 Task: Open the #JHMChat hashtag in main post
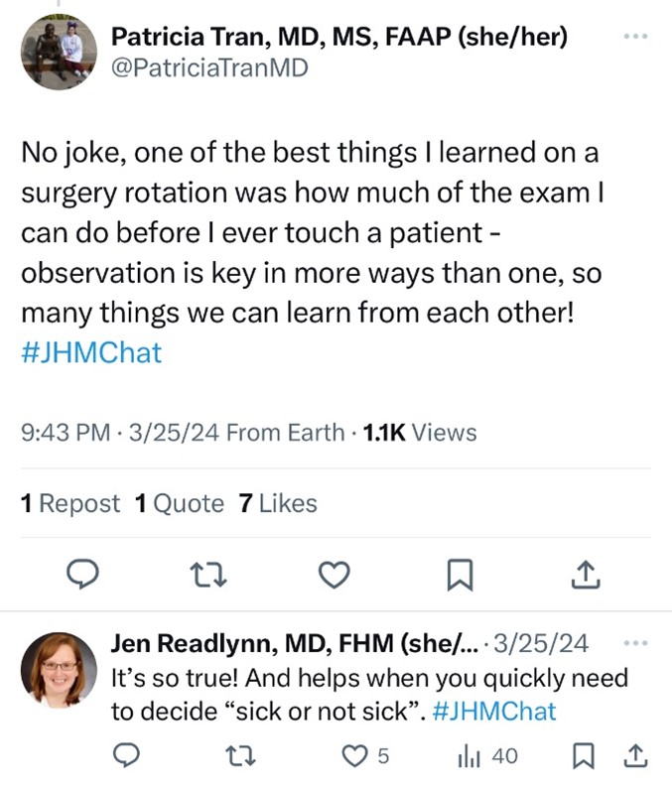(x=90, y=352)
